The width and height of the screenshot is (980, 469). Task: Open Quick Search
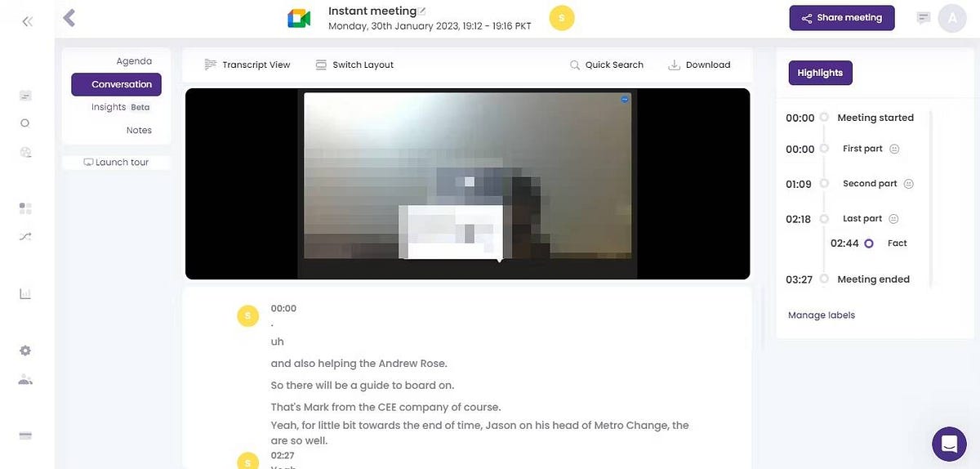(x=607, y=65)
